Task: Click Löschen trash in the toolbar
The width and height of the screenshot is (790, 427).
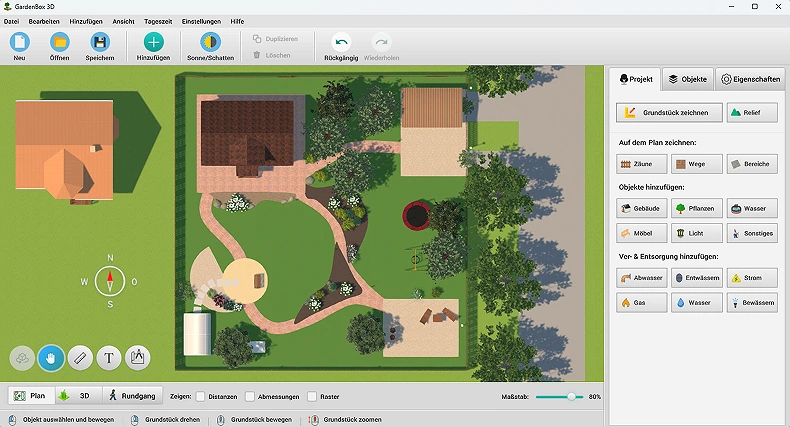Action: pos(272,55)
